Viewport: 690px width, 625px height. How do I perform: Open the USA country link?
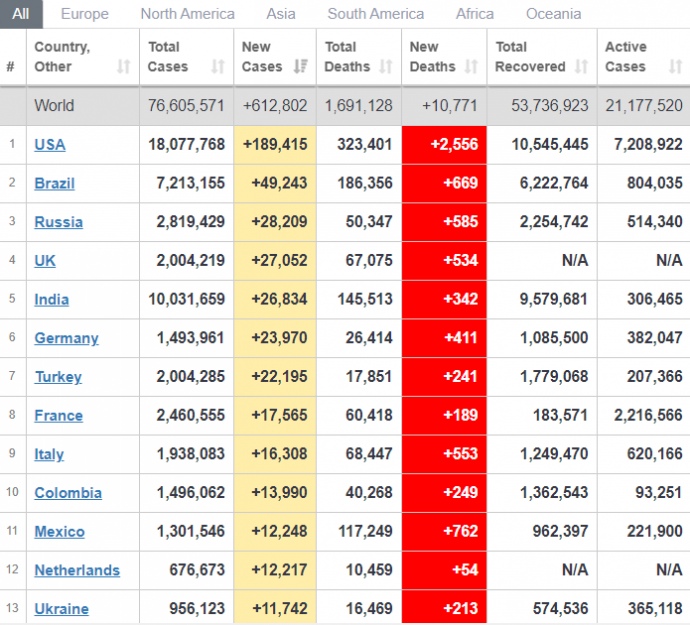point(50,145)
